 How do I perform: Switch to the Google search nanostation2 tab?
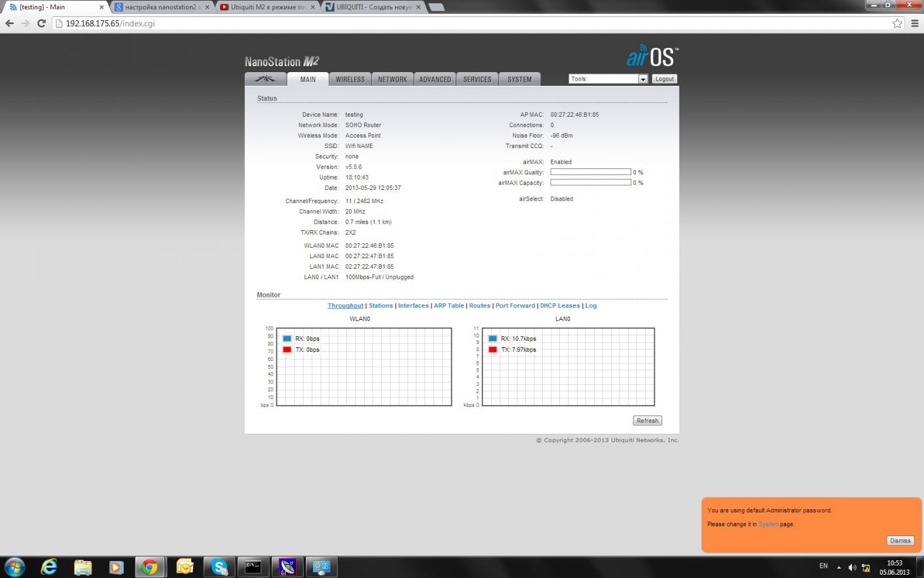pos(162,7)
